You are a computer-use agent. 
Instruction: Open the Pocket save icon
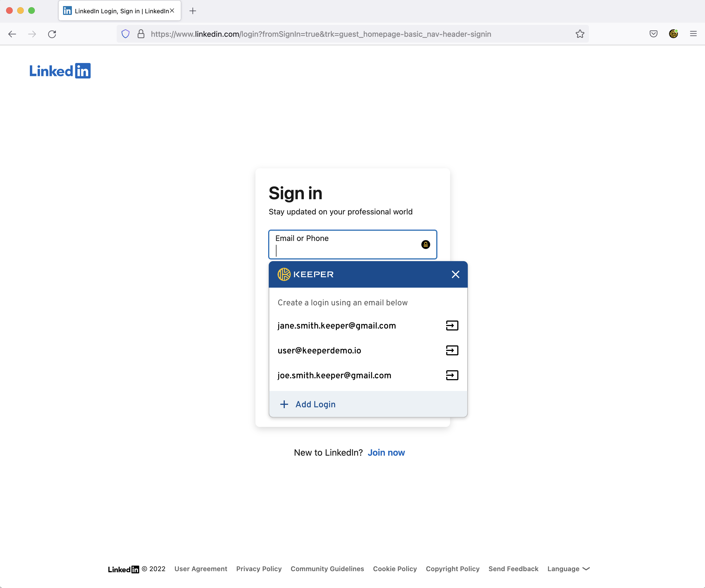[653, 34]
